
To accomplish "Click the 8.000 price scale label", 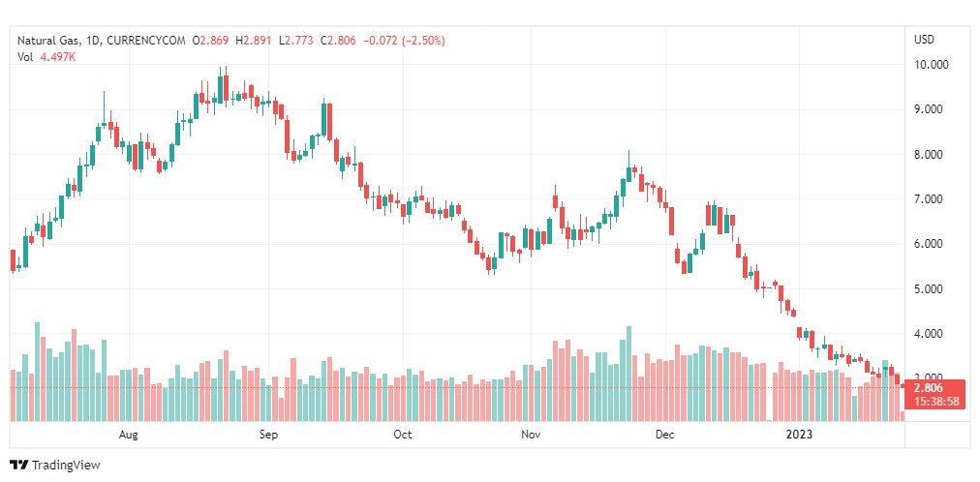I will pos(931,155).
